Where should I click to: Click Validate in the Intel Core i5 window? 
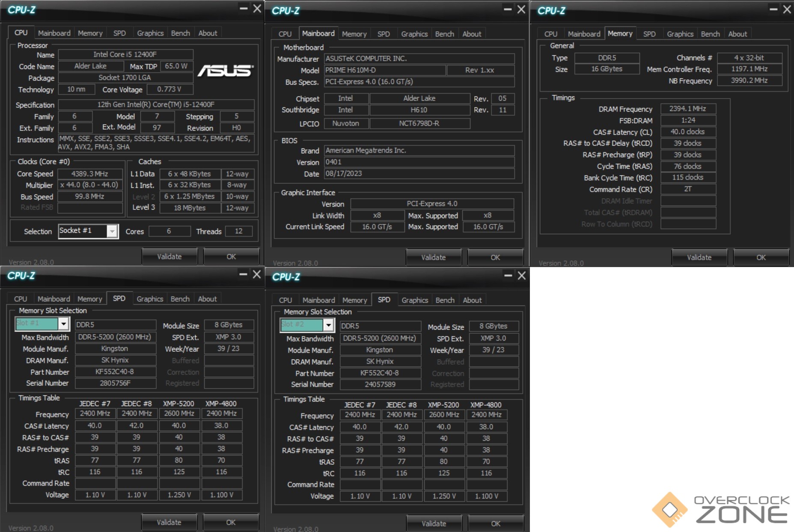(170, 256)
